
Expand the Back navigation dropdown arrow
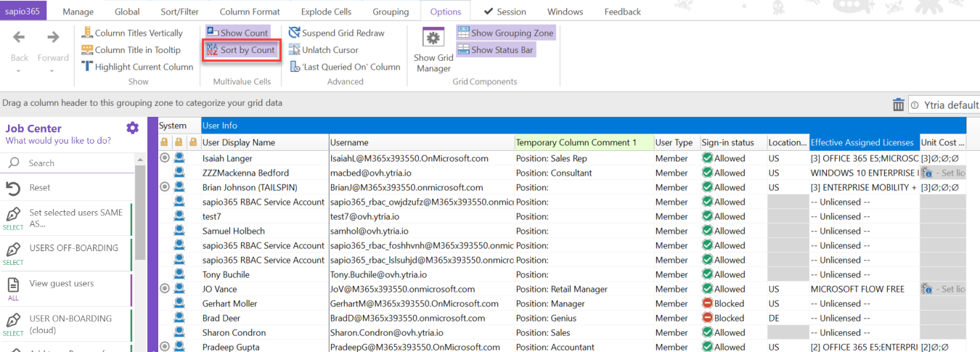pos(19,71)
